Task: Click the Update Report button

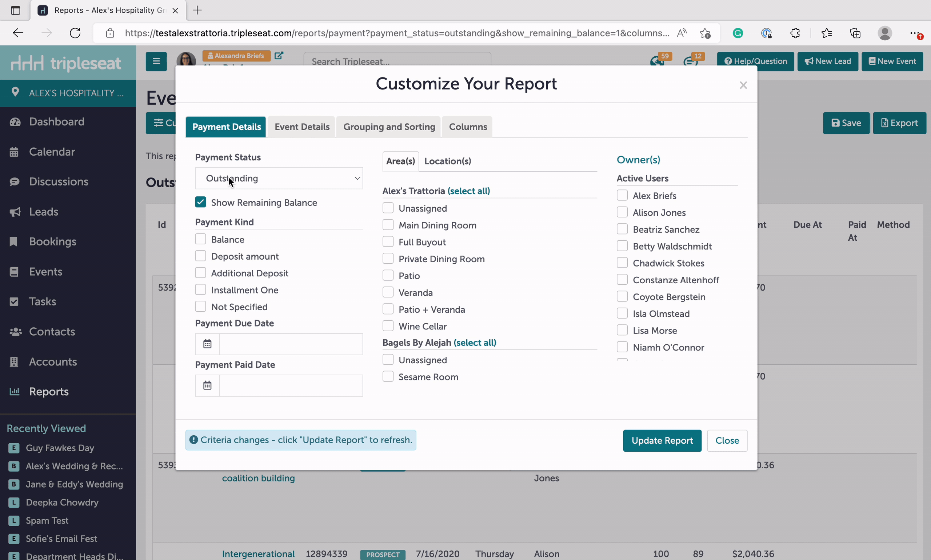Action: [x=662, y=440]
